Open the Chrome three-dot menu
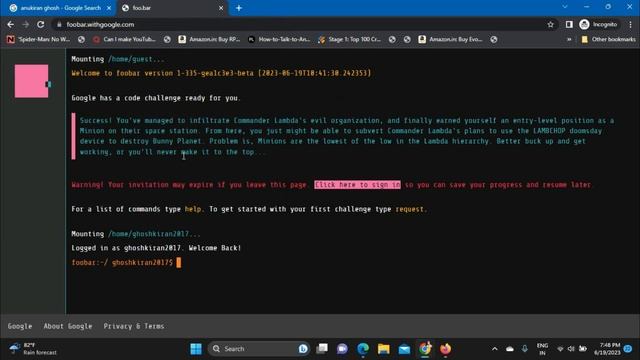This screenshot has width=640, height=360. click(x=631, y=24)
